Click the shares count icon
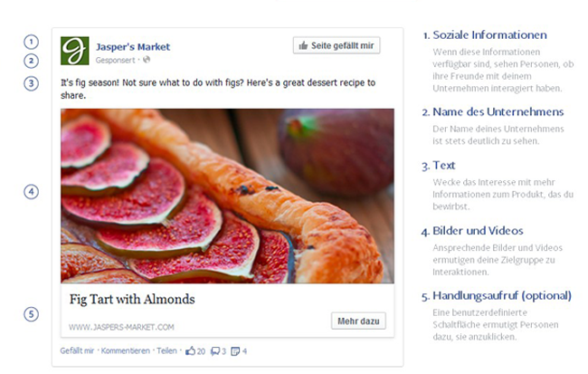 point(235,350)
